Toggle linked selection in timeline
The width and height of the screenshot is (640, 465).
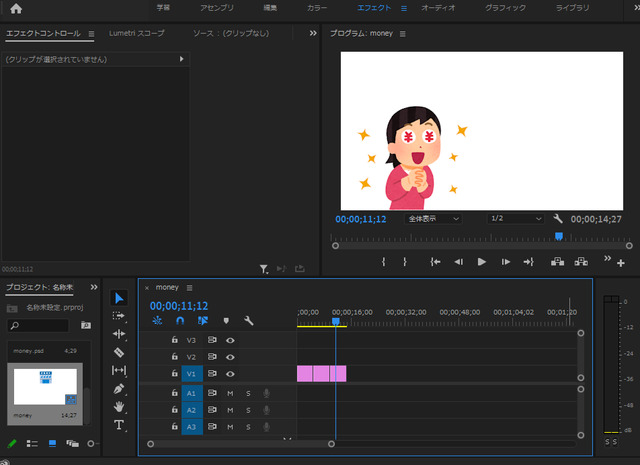pyautogui.click(x=203, y=321)
